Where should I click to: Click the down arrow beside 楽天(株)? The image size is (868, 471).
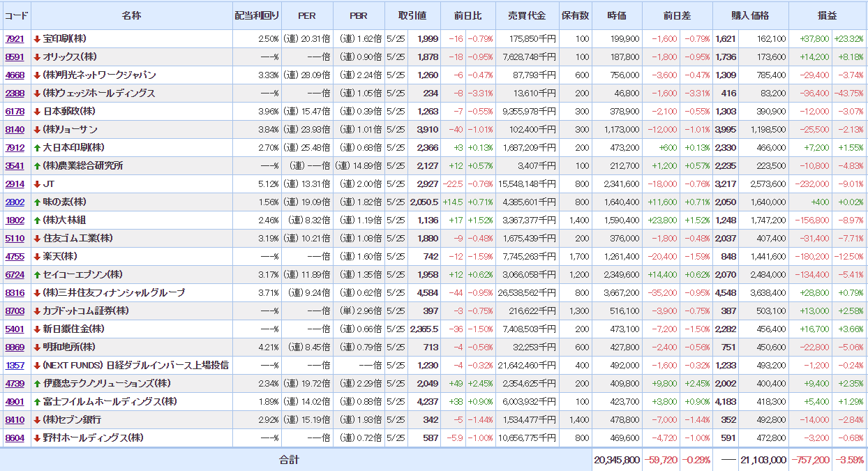point(37,257)
